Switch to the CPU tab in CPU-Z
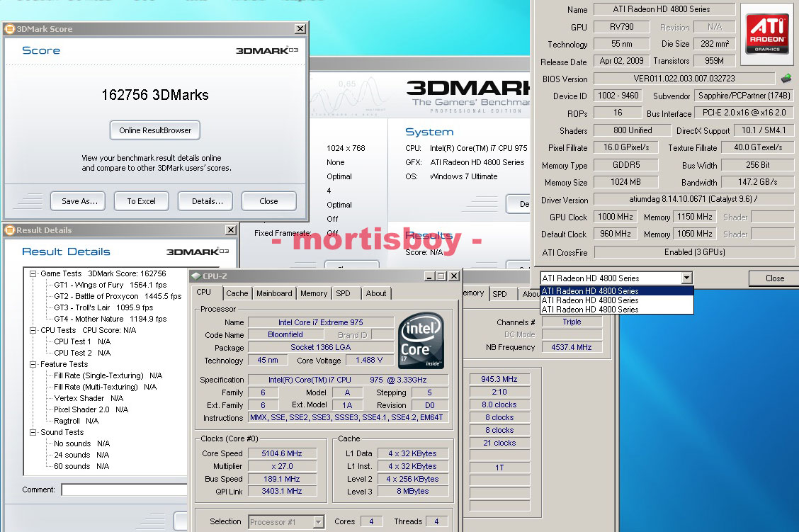This screenshot has height=532, width=799. pyautogui.click(x=204, y=293)
